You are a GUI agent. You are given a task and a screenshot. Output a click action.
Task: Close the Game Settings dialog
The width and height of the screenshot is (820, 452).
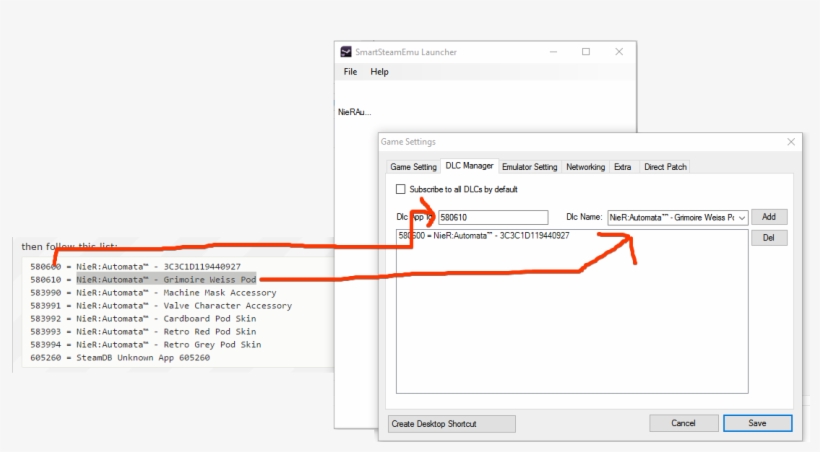[791, 142]
